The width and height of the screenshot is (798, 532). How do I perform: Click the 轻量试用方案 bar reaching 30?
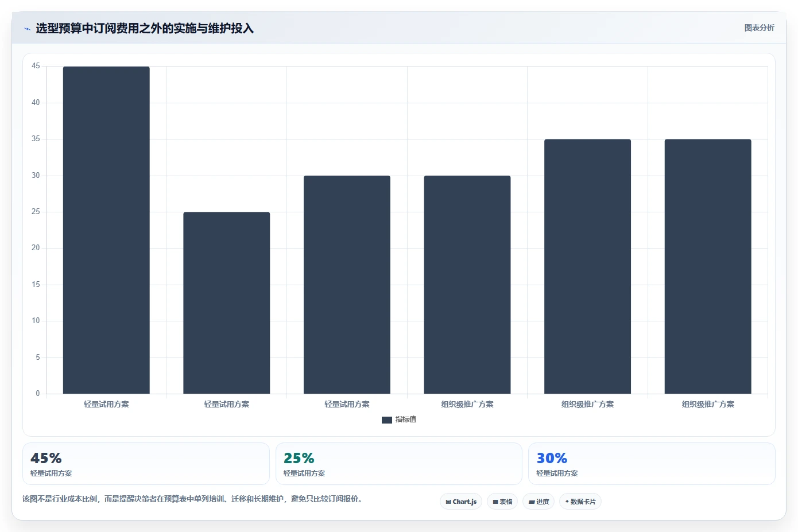[x=347, y=285]
